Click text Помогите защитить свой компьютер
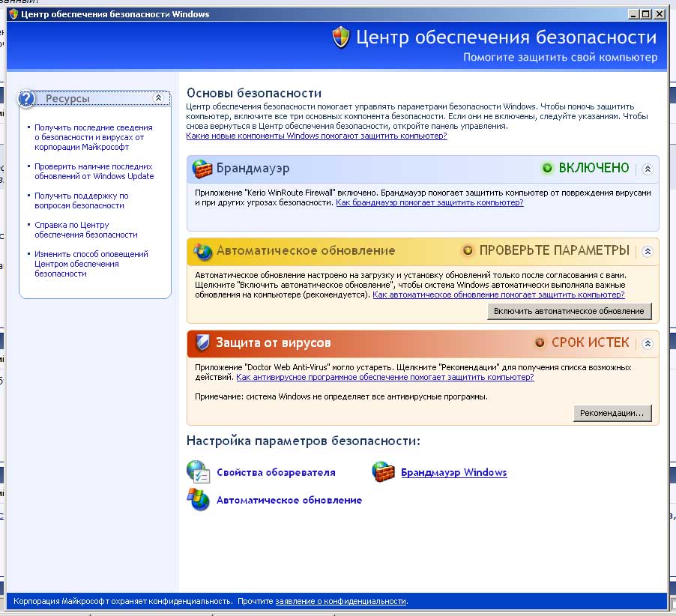Viewport: 676px width, 616px height. (x=561, y=58)
